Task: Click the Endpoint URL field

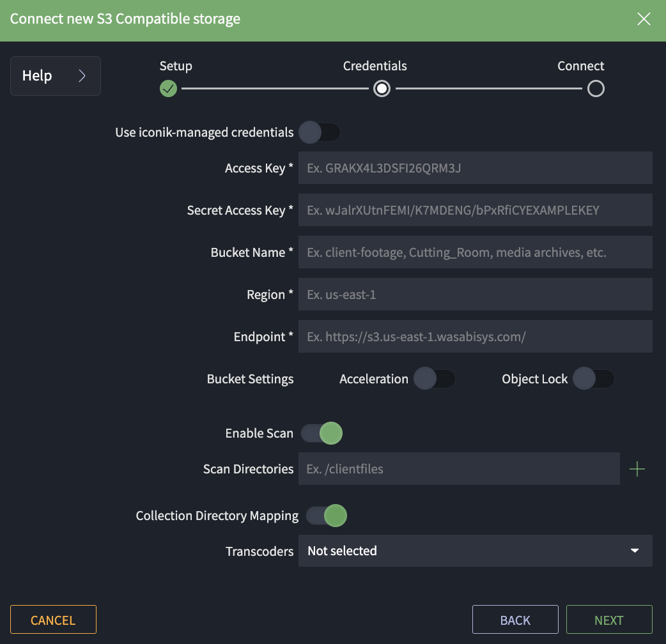Action: click(475, 337)
